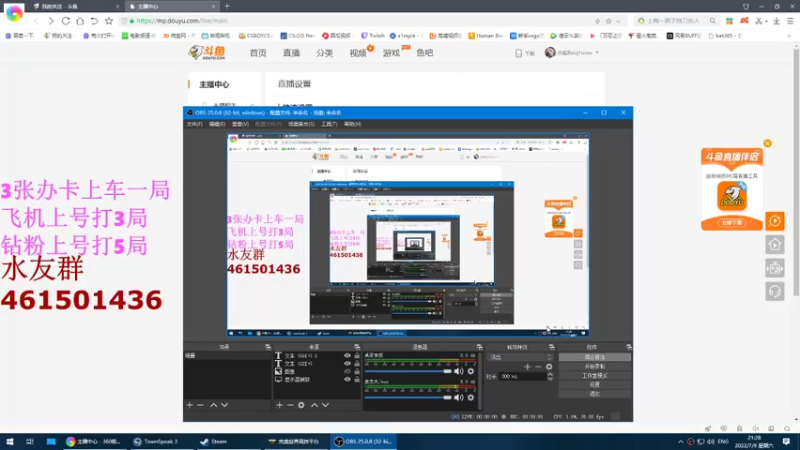The image size is (800, 450).
Task: Pop out the Scenes dock panel
Action: [268, 347]
